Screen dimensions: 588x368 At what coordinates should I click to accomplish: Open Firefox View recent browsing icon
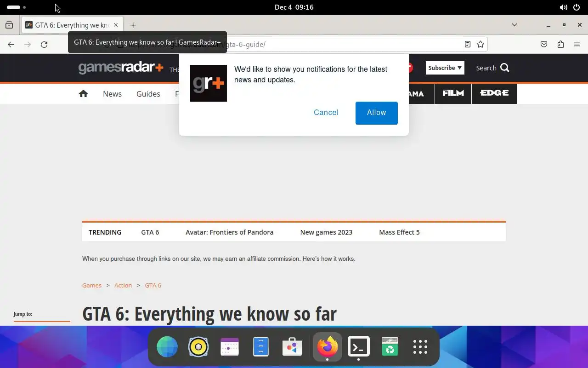tap(9, 25)
